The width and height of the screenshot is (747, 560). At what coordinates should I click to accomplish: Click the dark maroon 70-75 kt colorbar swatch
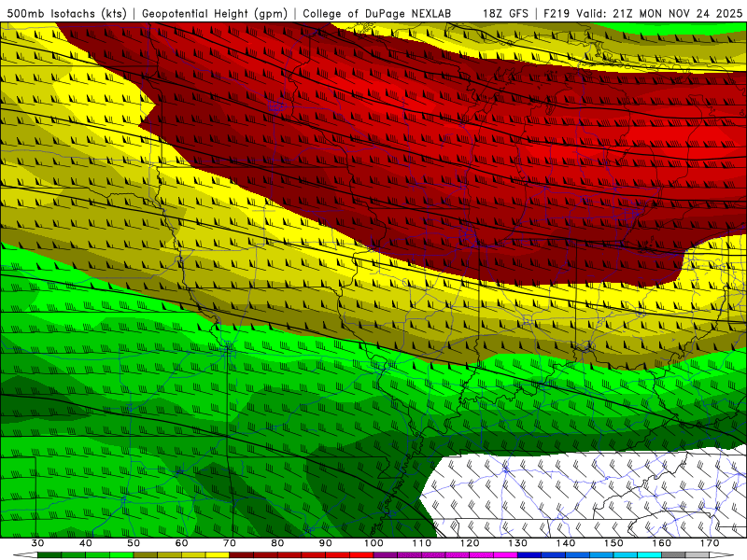pyautogui.click(x=242, y=555)
